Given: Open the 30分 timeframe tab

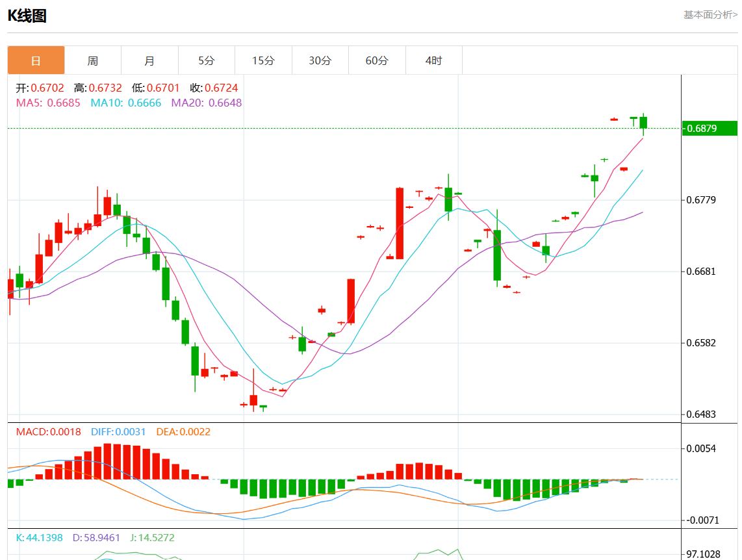Looking at the screenshot, I should coord(320,60).
